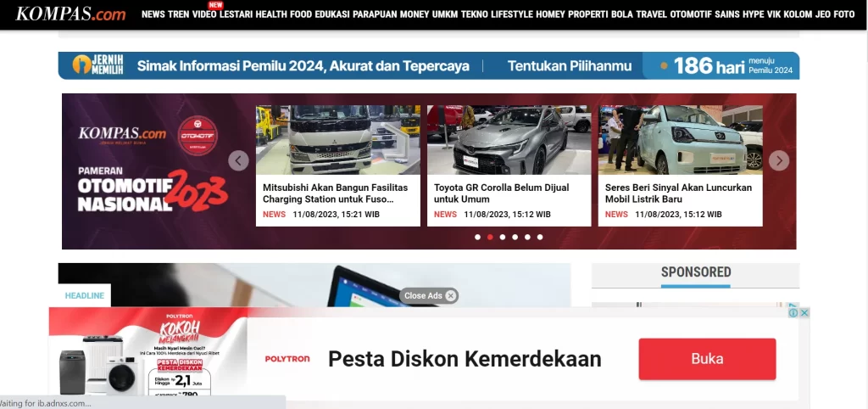
Task: Close the Polytron banner ad with X
Action: tap(804, 313)
